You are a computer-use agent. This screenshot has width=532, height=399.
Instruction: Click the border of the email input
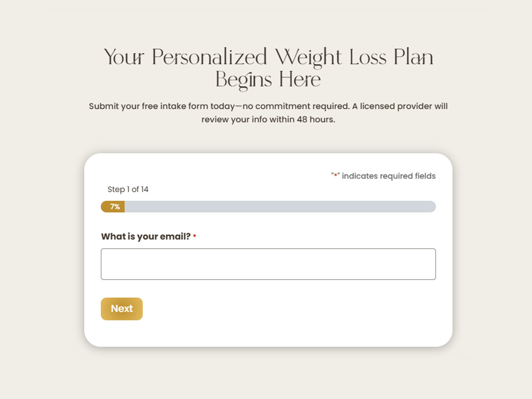268,250
